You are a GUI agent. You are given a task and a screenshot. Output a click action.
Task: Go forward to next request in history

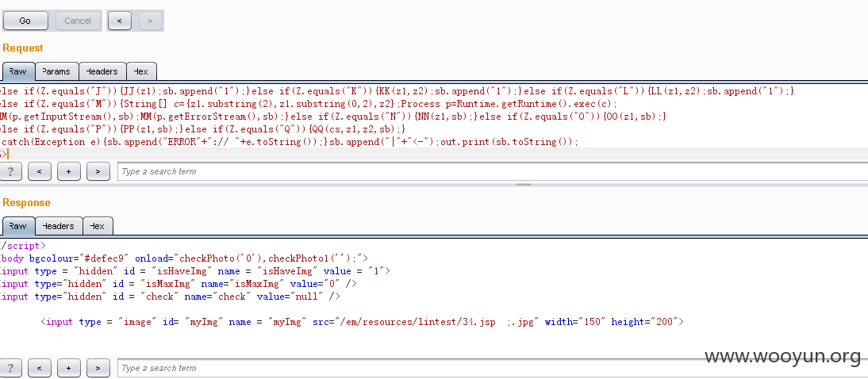click(x=149, y=21)
